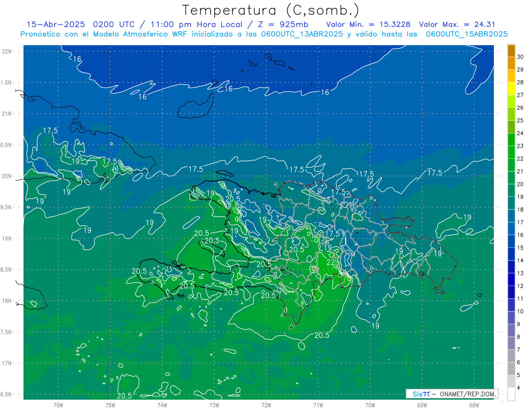This screenshot has height=411, width=532.
Task: Click the '76W' longitude axis label
Action: 58,405
